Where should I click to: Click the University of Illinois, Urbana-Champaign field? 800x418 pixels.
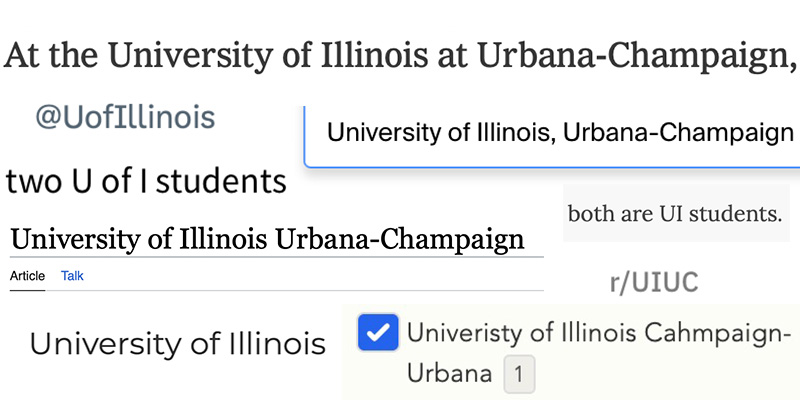point(552,136)
